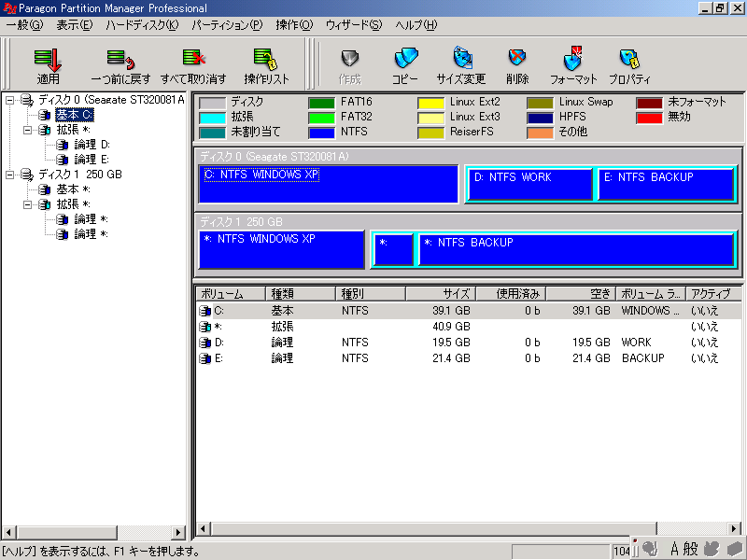This screenshot has width=747, height=560.
Task: Open the パーティション(P) menu
Action: pos(227,25)
